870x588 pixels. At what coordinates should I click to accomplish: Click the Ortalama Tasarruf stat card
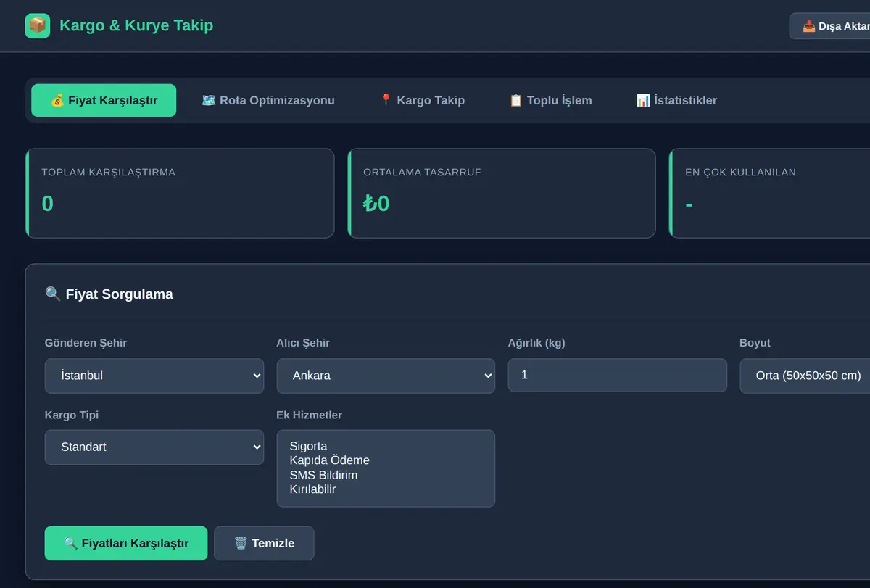502,193
